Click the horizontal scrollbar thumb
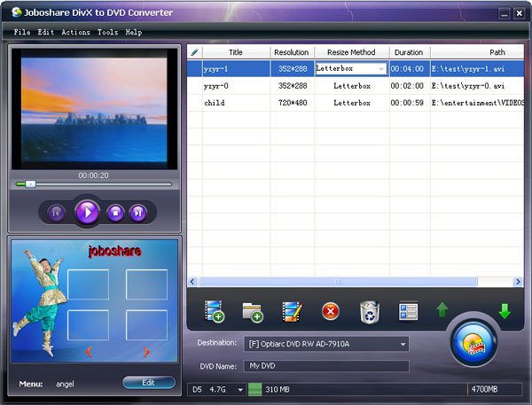The image size is (532, 405). (339, 282)
